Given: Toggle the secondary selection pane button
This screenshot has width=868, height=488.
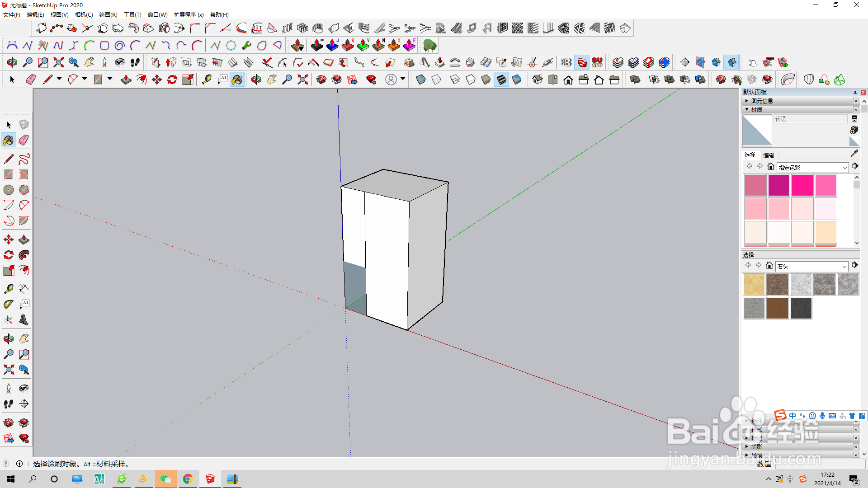Looking at the screenshot, I should click(x=854, y=118).
